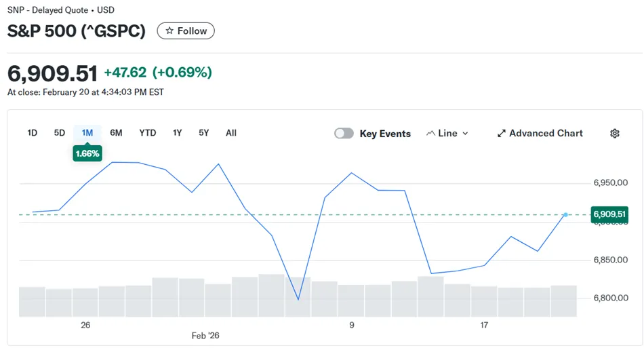
Task: Click the last data point on chart line
Action: [x=565, y=214]
